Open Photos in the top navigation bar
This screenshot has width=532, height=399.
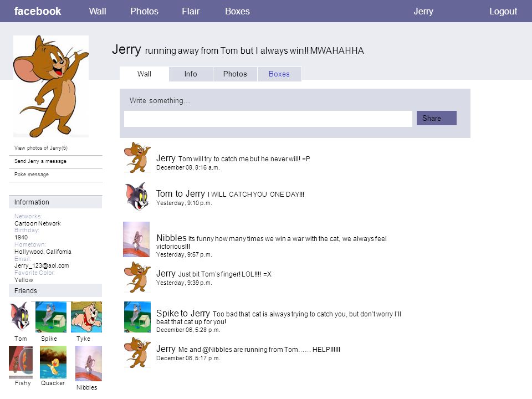click(x=144, y=11)
